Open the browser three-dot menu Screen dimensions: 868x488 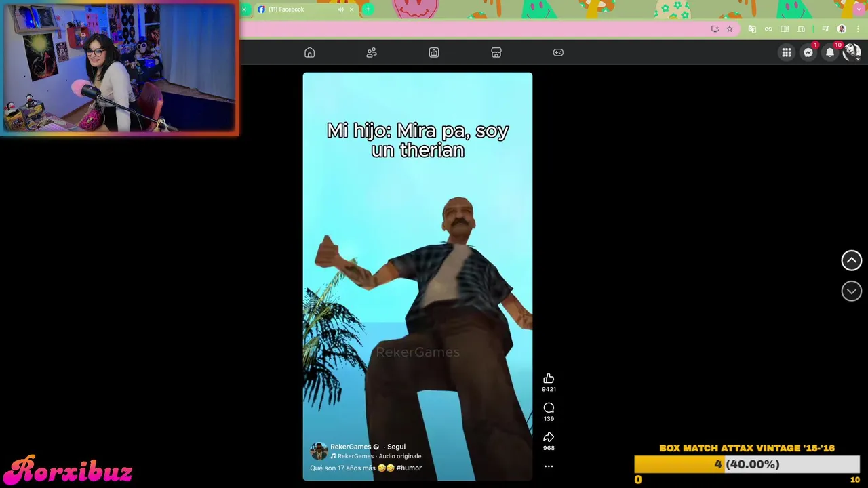[858, 29]
